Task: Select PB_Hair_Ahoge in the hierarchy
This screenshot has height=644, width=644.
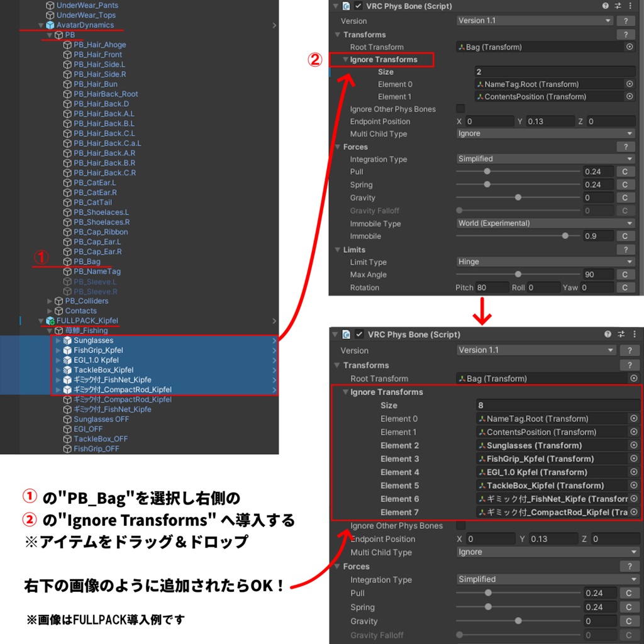Action: 100,45
